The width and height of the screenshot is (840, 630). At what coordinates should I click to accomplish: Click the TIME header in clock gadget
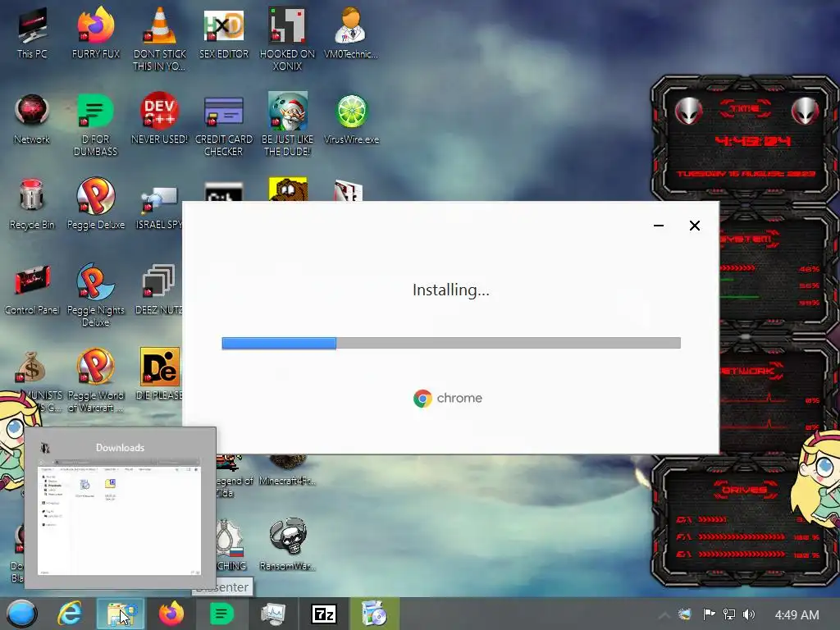745,108
